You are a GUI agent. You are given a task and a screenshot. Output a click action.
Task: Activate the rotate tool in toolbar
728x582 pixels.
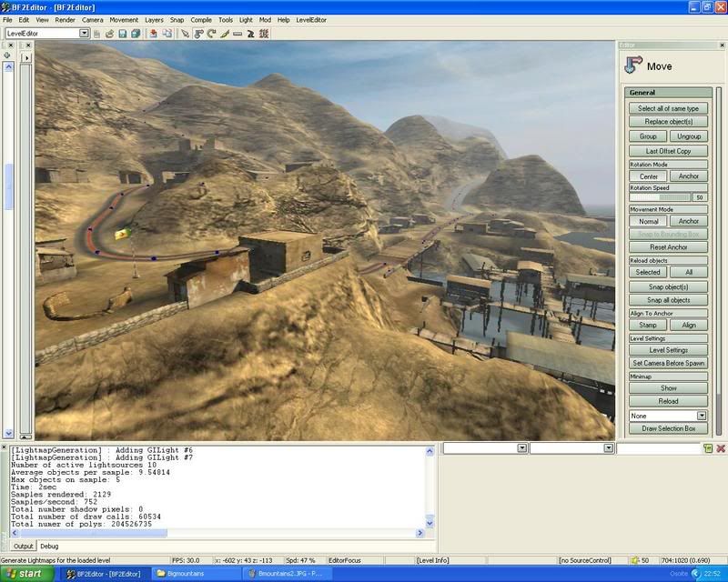[211, 34]
